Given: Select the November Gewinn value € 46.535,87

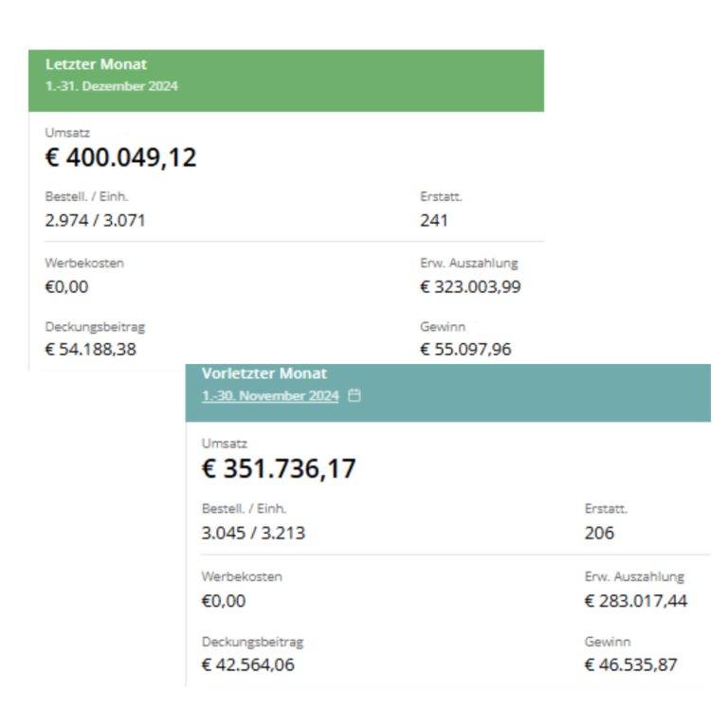Looking at the screenshot, I should [x=630, y=664].
